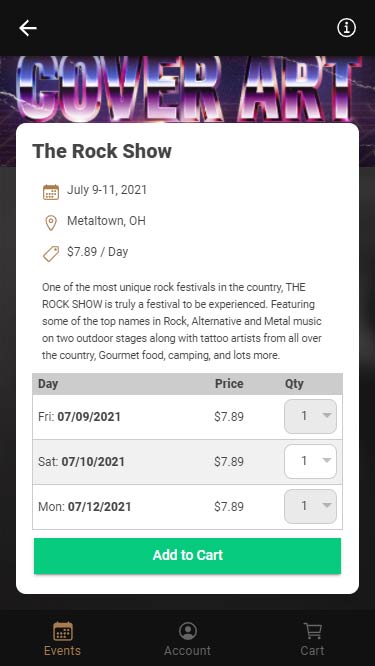The image size is (375, 666).
Task: Open the Events calendar icon in bottom bar
Action: coord(63,631)
